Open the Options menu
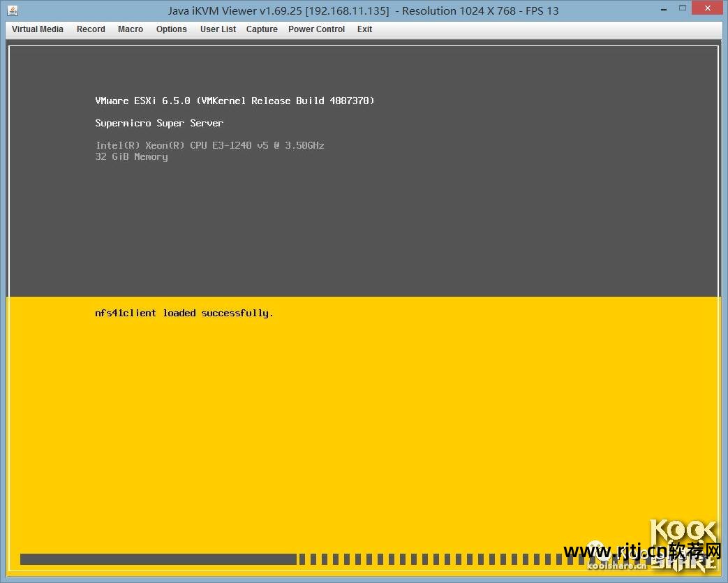The width and height of the screenshot is (728, 583). (171, 29)
